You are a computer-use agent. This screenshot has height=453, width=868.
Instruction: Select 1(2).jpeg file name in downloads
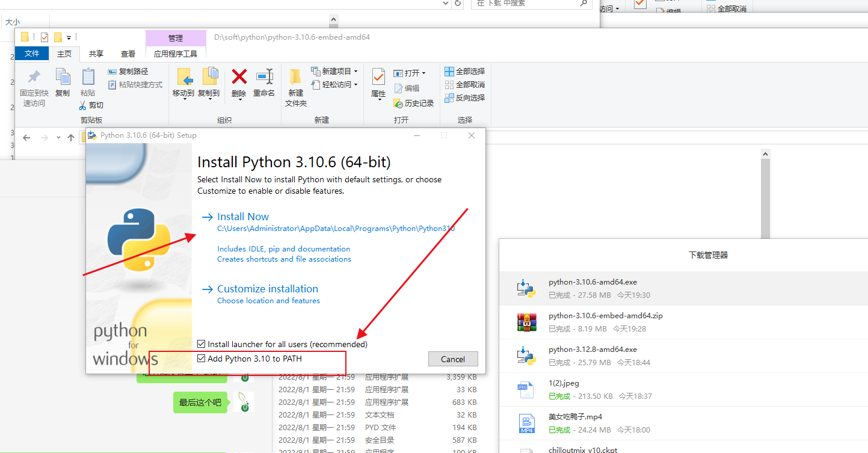564,383
